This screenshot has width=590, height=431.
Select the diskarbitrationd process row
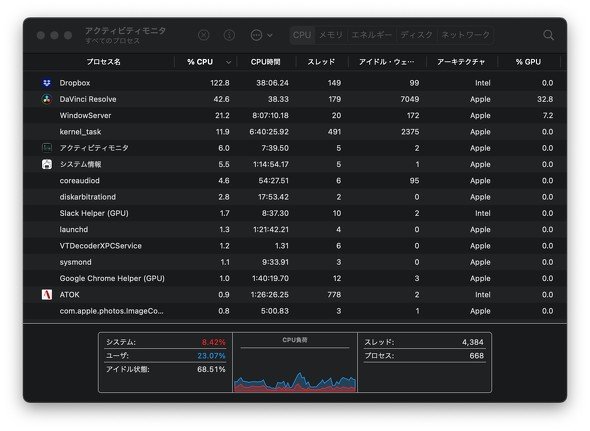[x=295, y=197]
